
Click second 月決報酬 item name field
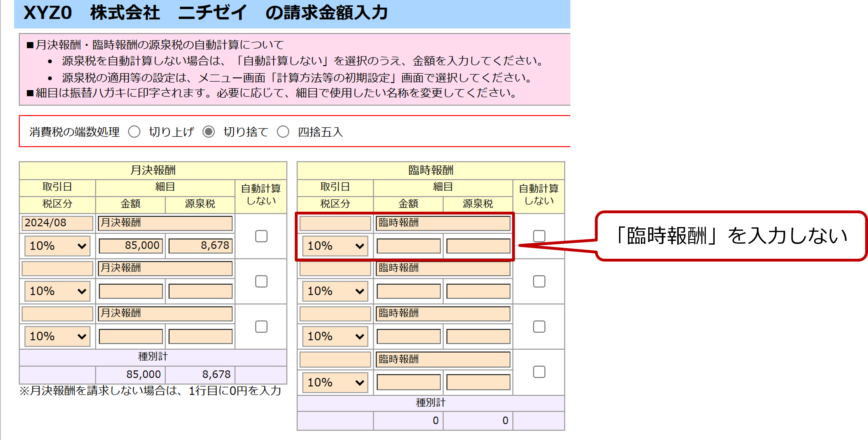coord(165,268)
